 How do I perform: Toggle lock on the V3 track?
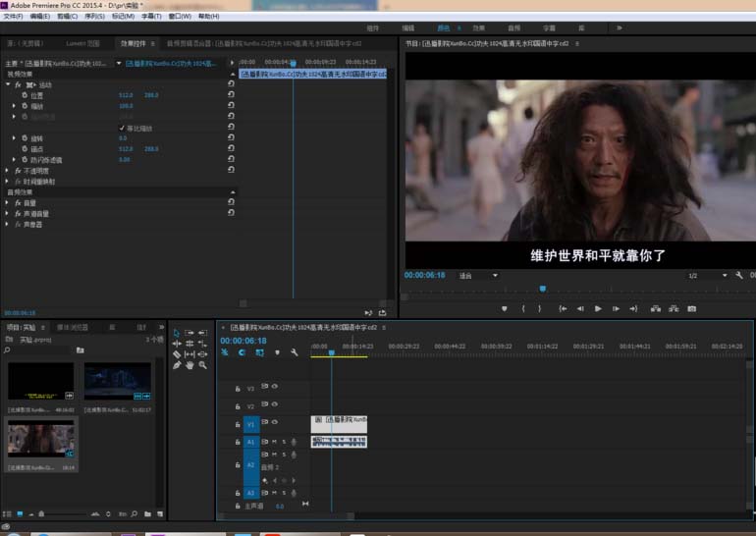pyautogui.click(x=238, y=389)
